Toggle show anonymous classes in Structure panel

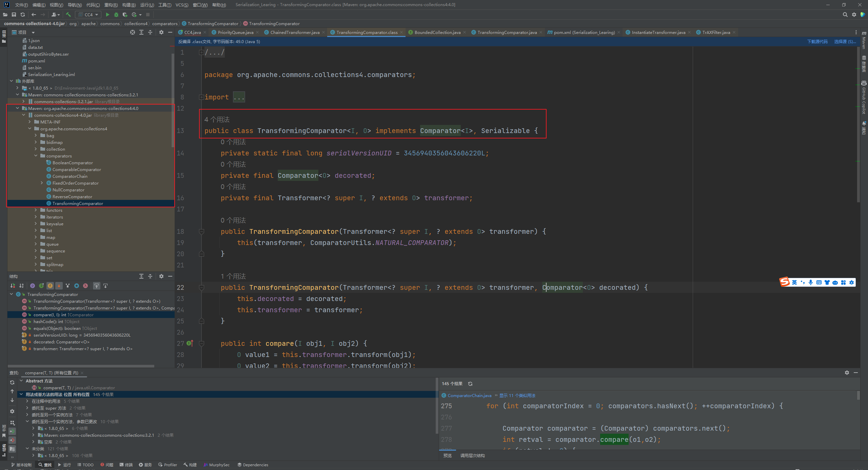[x=77, y=286]
